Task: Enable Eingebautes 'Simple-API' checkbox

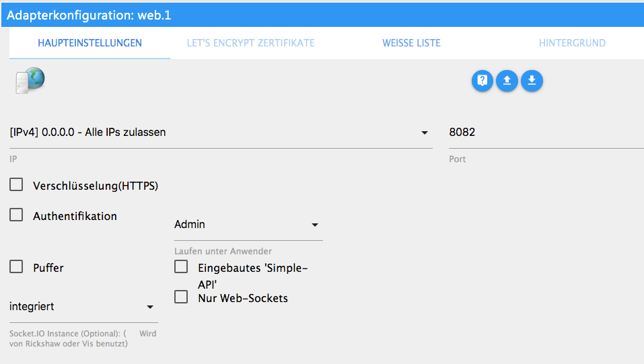Action: tap(181, 266)
